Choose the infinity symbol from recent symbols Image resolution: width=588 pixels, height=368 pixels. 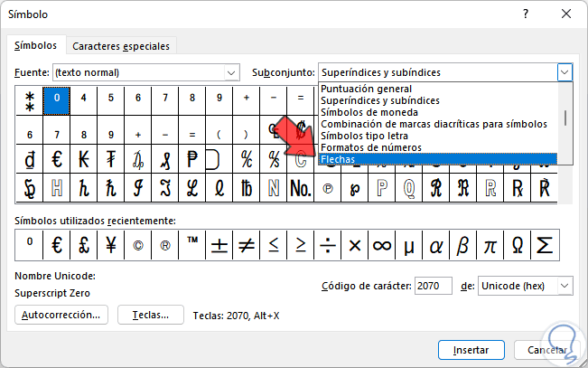point(381,244)
